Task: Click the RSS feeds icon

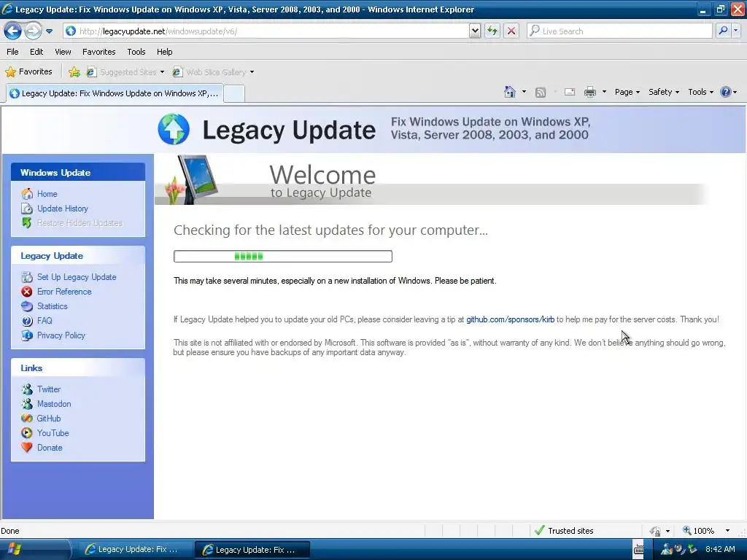Action: point(541,93)
